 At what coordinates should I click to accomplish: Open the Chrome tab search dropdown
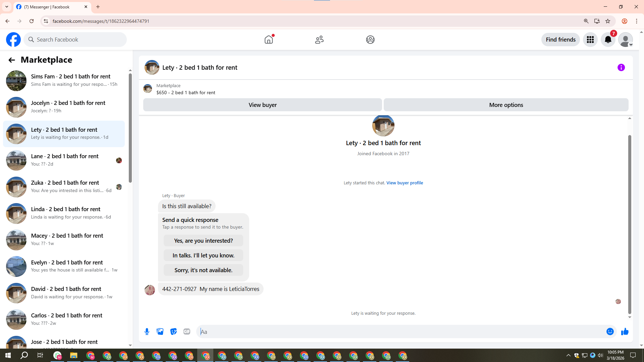(7, 7)
